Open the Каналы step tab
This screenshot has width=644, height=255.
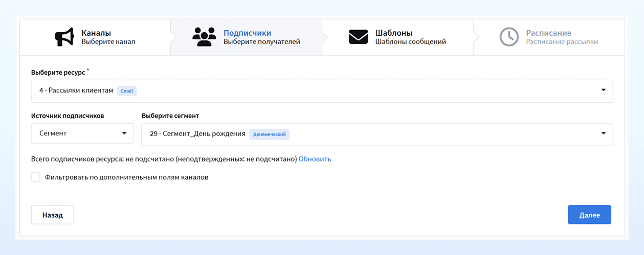(95, 37)
